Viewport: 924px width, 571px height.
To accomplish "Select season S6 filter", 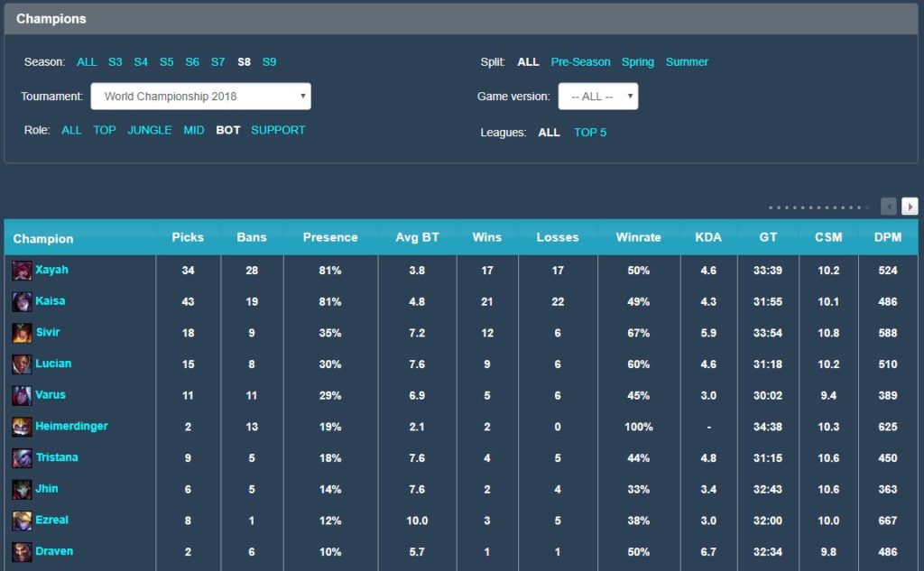I will (x=192, y=62).
